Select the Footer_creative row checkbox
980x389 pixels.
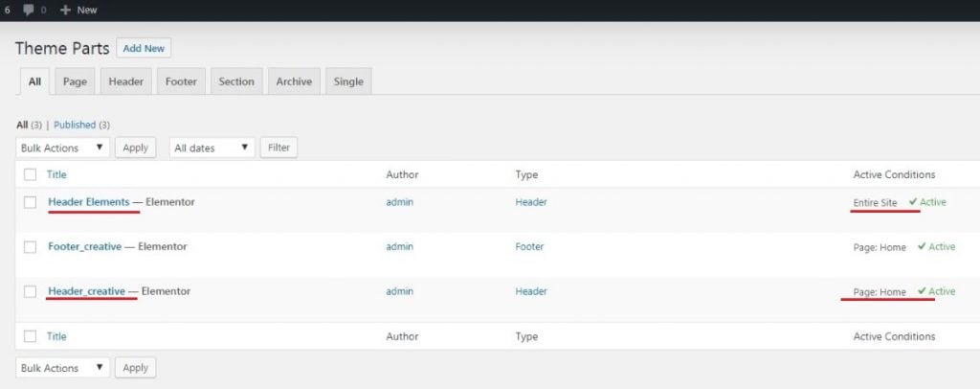pos(31,247)
